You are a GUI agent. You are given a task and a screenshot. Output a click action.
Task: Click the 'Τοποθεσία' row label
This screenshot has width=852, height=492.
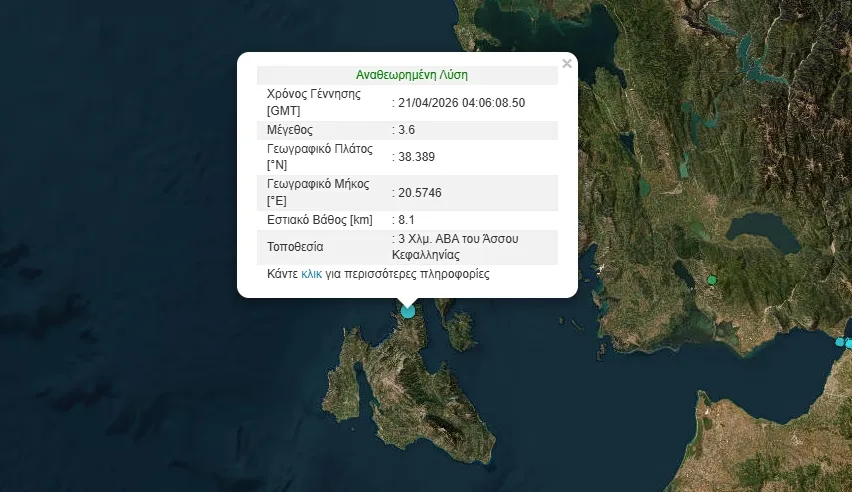[x=295, y=247]
